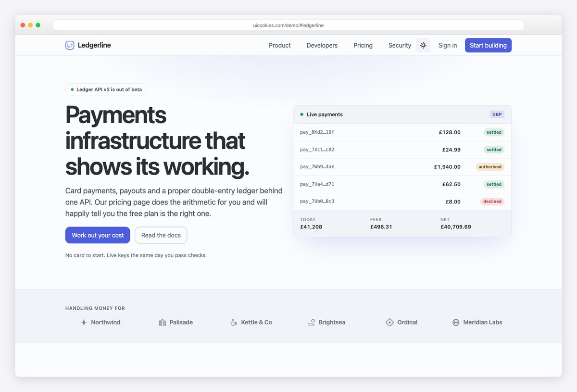577x392 pixels.
Task: Click the Ledgerline brand name
Action: click(94, 45)
